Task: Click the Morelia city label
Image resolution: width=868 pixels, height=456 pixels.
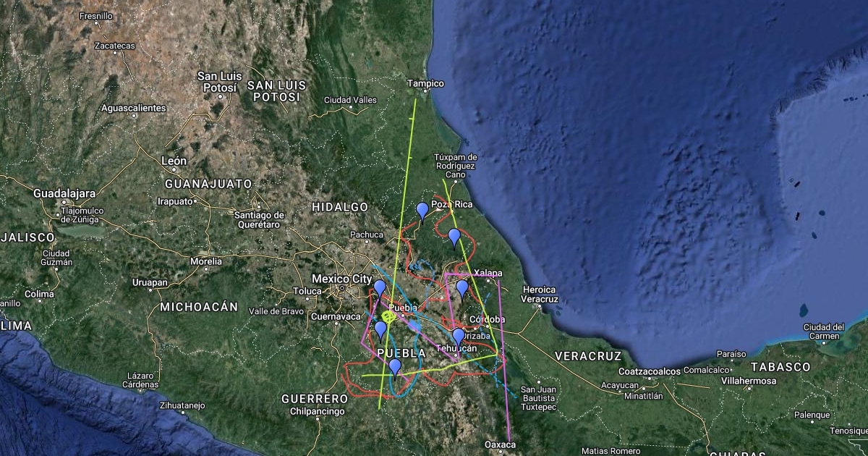Action: 206,261
